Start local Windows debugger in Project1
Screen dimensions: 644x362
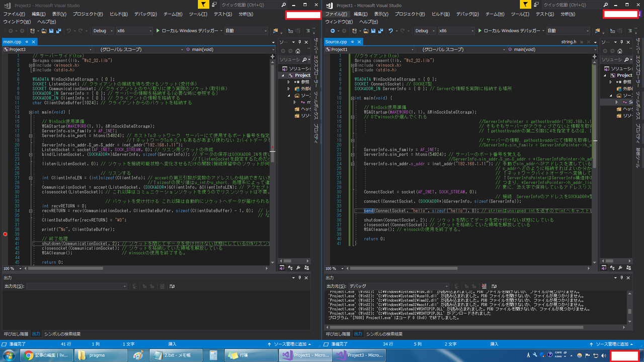pyautogui.click(x=511, y=31)
